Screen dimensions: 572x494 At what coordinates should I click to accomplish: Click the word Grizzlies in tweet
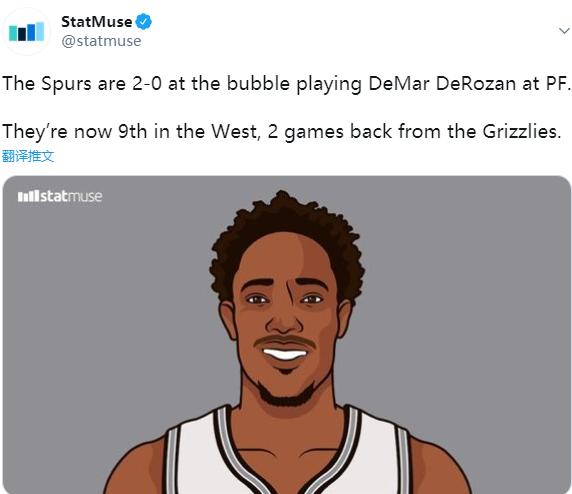coord(522,131)
